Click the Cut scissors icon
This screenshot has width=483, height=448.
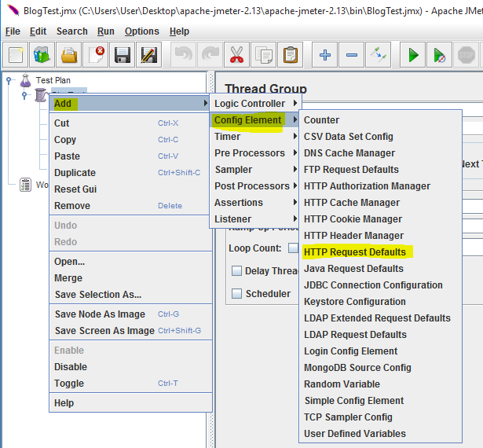coord(236,56)
